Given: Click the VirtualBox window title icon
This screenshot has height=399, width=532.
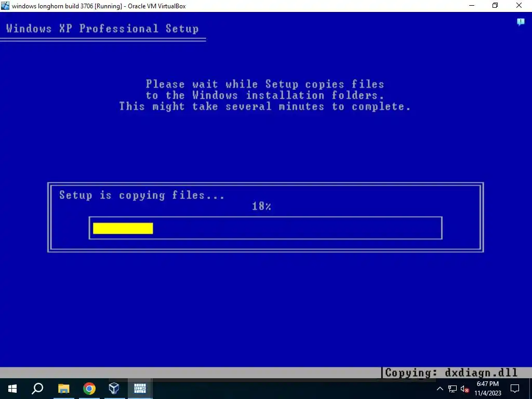Looking at the screenshot, I should pyautogui.click(x=5, y=6).
